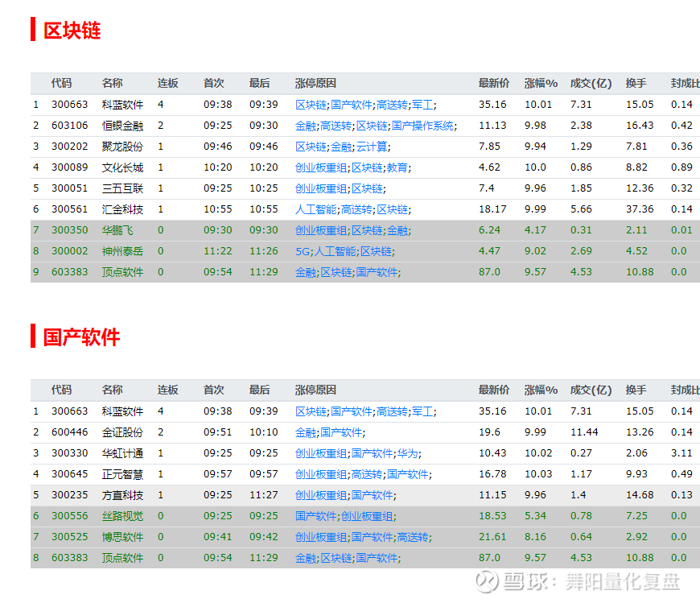
Task: Select stock code 300645
Action: click(70, 474)
